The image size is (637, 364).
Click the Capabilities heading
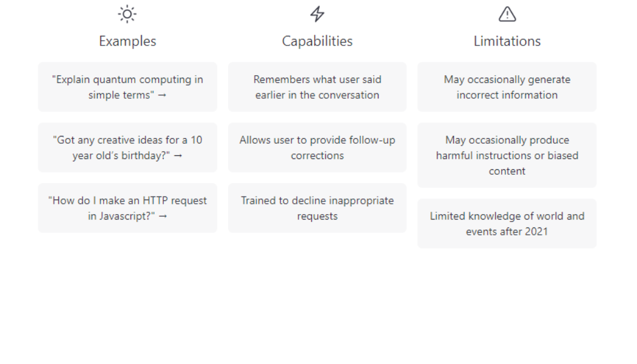(x=317, y=41)
